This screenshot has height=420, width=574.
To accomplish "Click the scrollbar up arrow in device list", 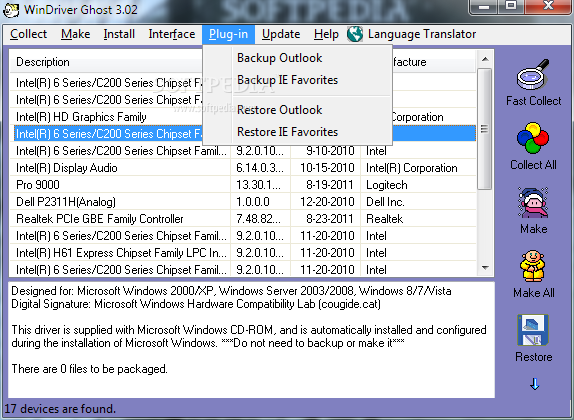I will click(485, 59).
